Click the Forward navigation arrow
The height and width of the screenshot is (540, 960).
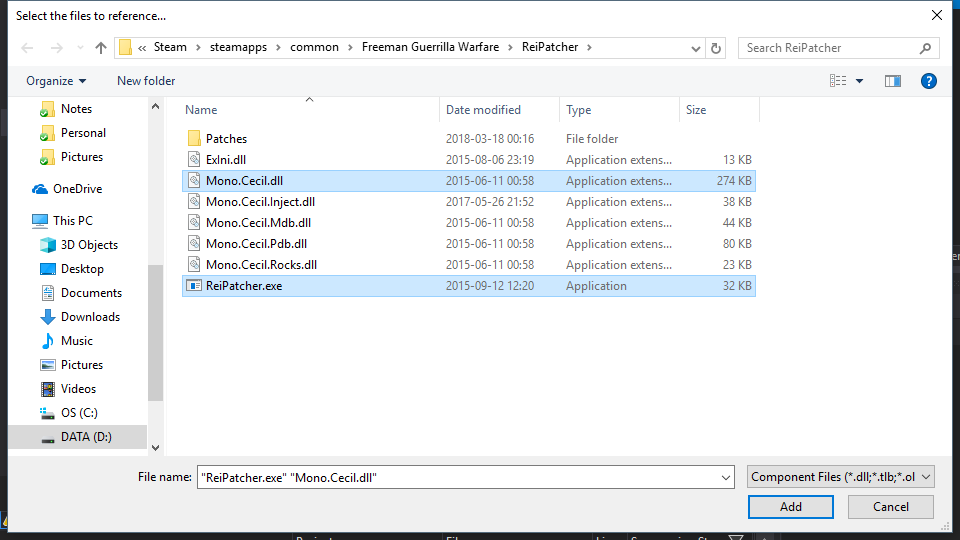click(x=56, y=48)
